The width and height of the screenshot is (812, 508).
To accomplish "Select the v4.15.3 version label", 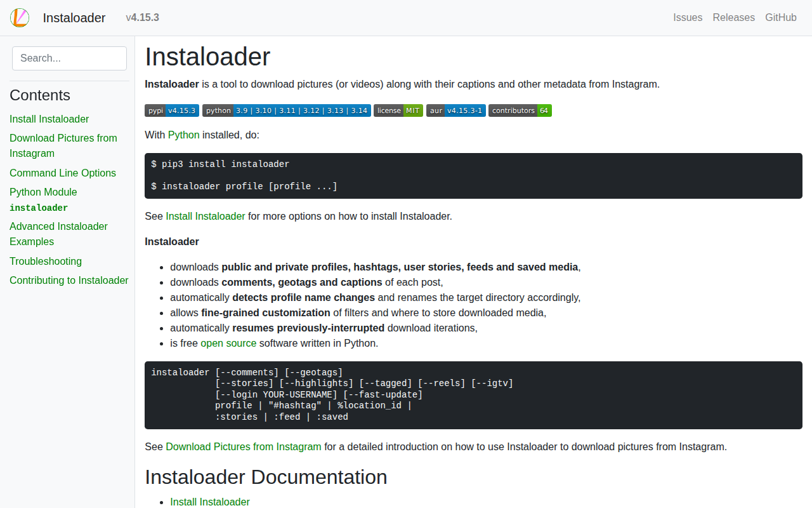I will click(x=142, y=18).
